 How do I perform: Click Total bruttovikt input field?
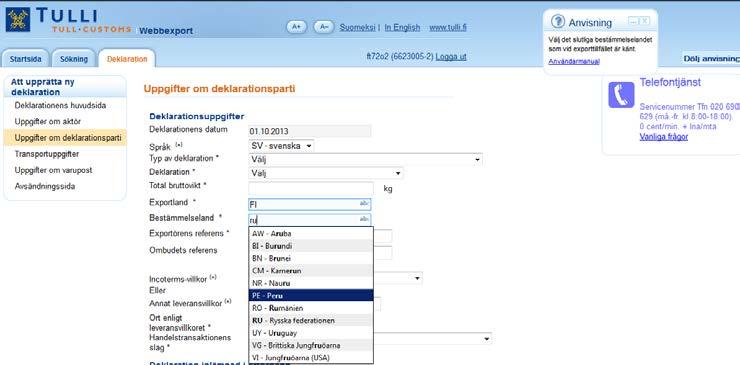(311, 188)
